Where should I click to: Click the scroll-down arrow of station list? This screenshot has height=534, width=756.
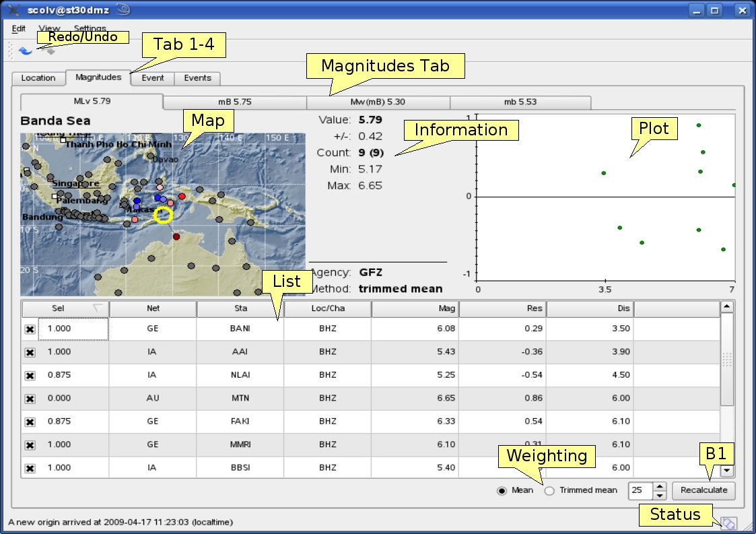point(727,471)
